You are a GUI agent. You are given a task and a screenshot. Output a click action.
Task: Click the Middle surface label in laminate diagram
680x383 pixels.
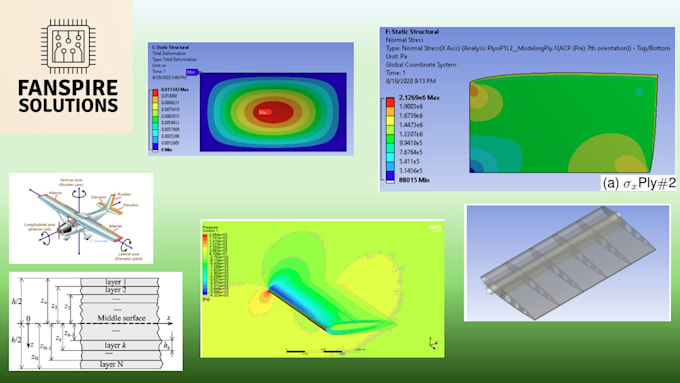(x=121, y=318)
